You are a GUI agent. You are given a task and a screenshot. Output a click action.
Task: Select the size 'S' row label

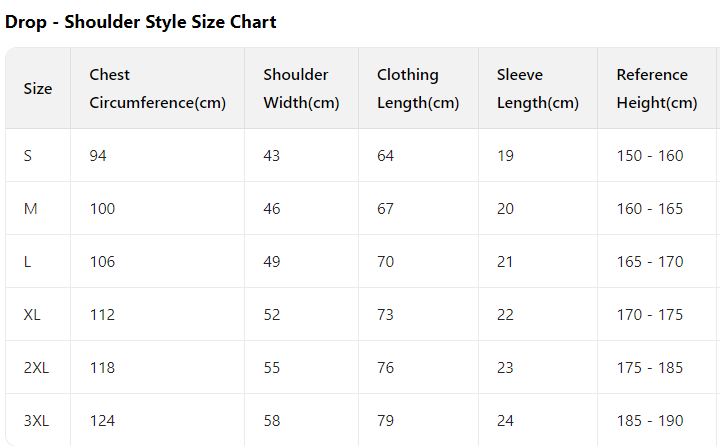point(28,156)
